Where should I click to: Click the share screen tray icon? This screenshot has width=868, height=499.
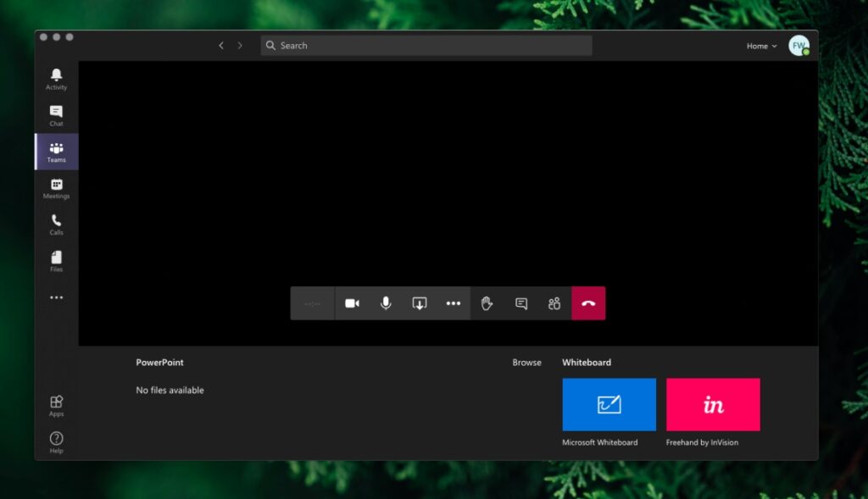[x=420, y=303]
